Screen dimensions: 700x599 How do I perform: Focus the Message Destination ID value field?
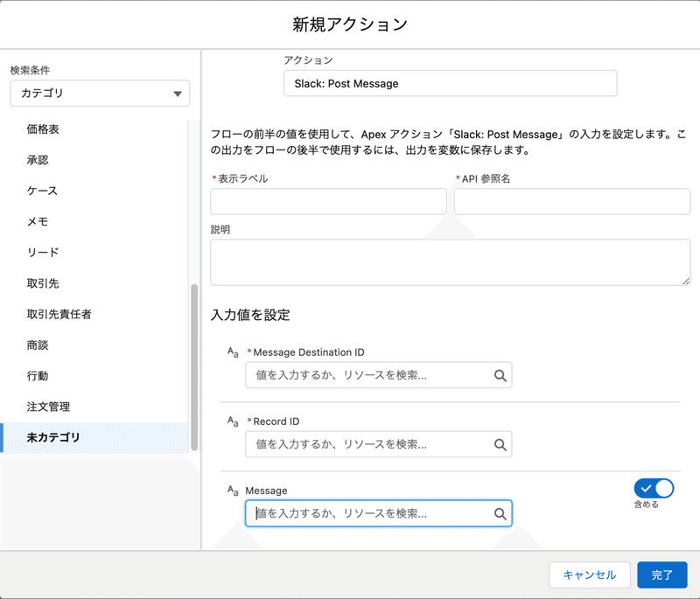pos(379,375)
